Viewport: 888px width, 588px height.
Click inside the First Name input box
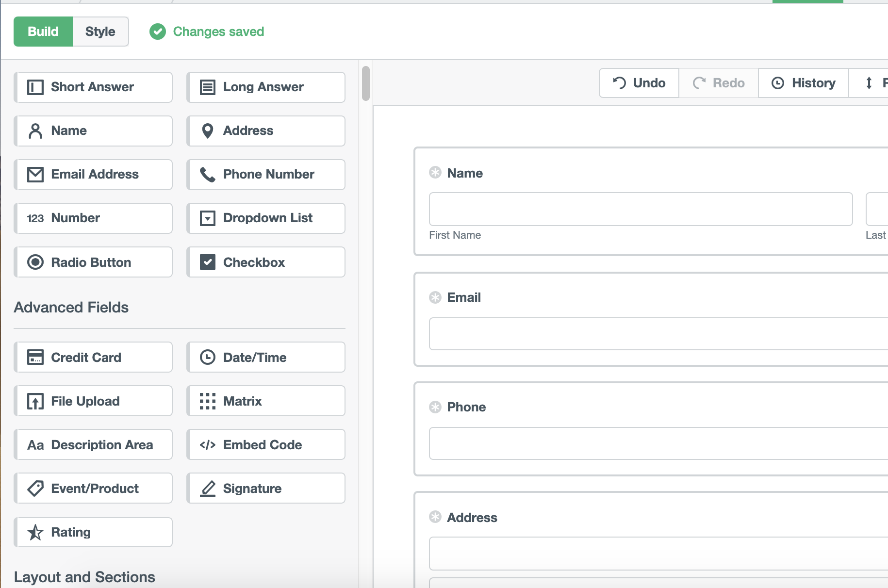641,209
